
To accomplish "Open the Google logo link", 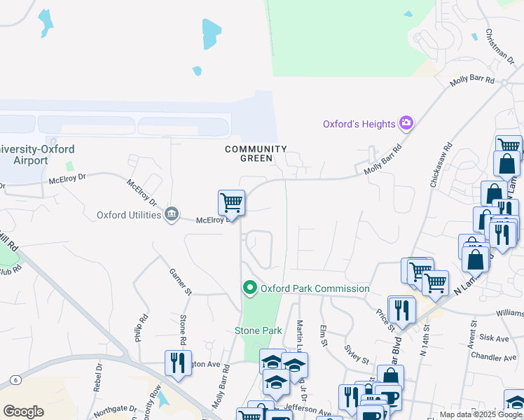I will tap(23, 412).
